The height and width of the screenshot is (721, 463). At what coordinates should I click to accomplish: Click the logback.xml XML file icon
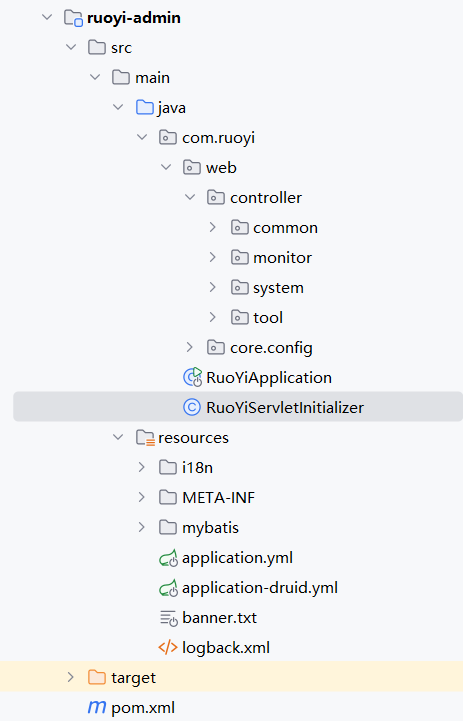pyautogui.click(x=168, y=647)
